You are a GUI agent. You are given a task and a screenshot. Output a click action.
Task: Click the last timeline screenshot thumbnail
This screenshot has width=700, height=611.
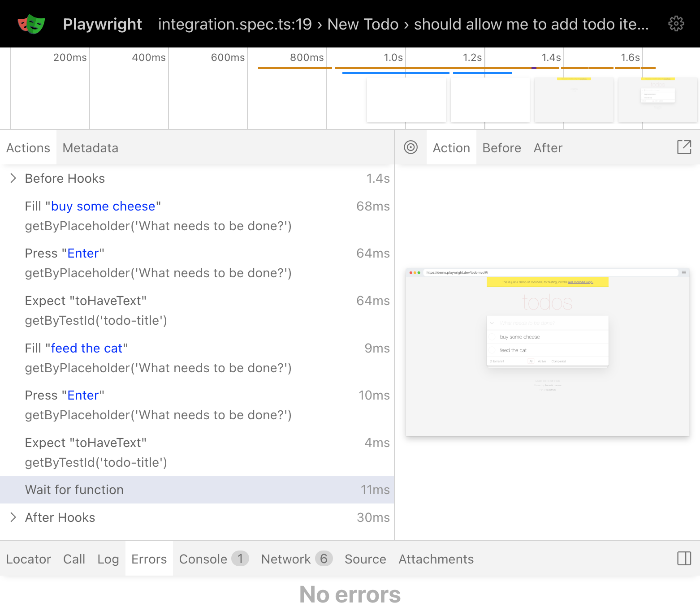(657, 99)
